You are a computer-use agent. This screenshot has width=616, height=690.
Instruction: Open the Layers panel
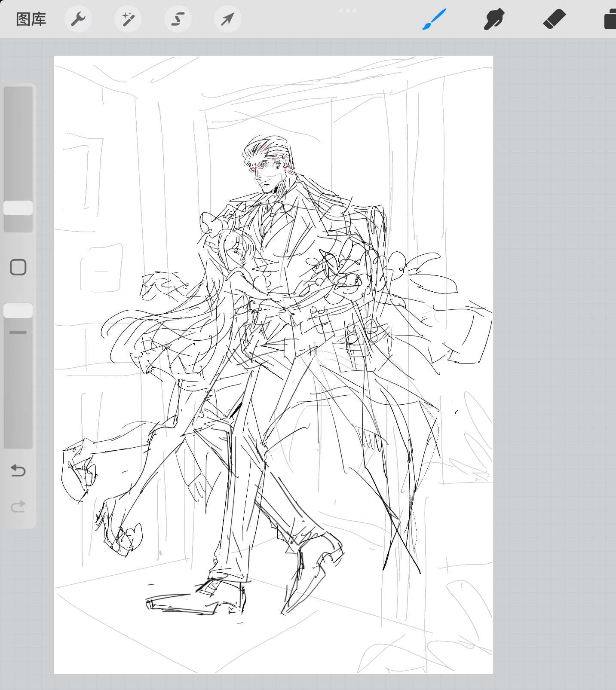[x=610, y=20]
